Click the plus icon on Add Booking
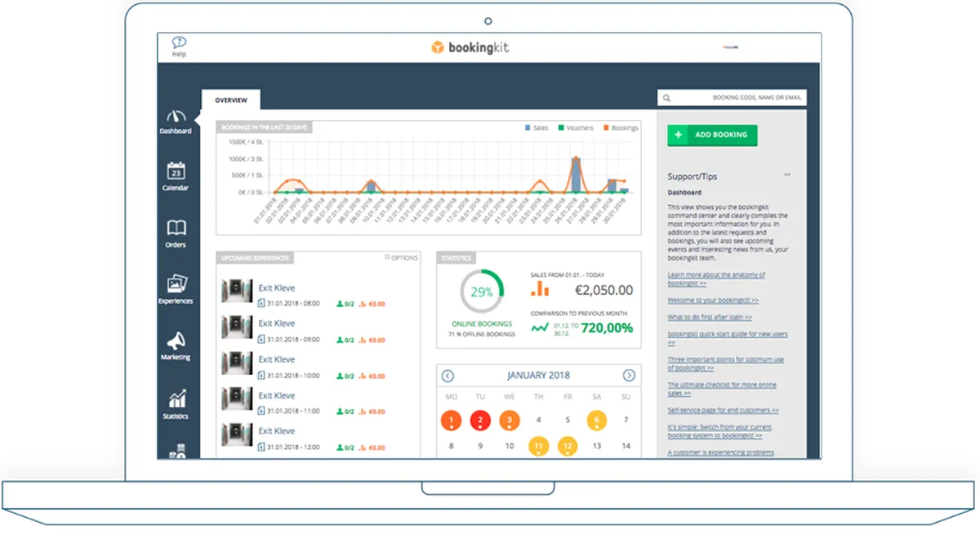Image resolution: width=980 pixels, height=535 pixels. 679,135
